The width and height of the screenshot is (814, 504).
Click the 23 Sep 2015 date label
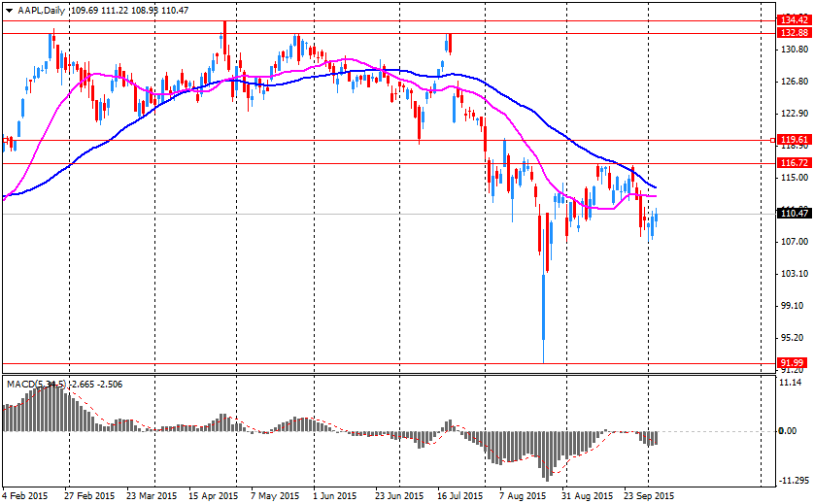649,495
